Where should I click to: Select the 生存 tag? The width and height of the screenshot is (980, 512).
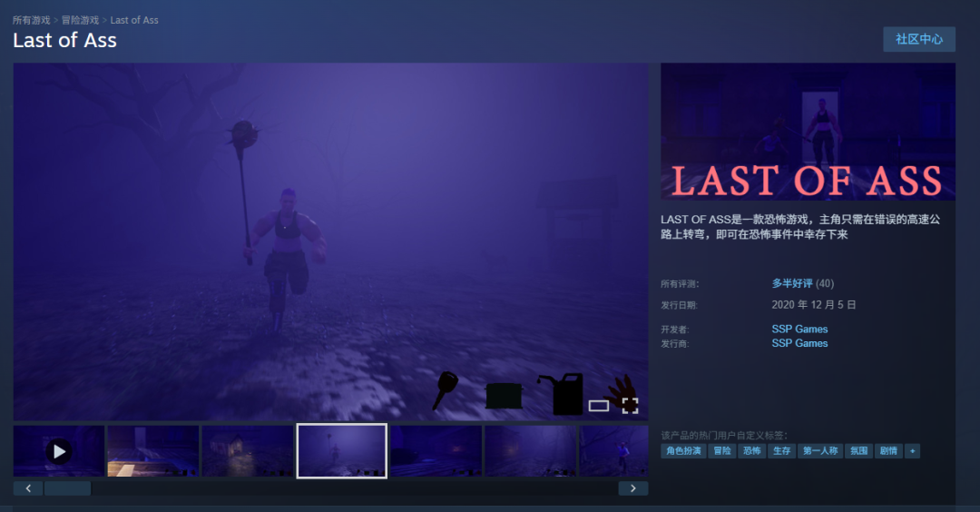click(782, 451)
